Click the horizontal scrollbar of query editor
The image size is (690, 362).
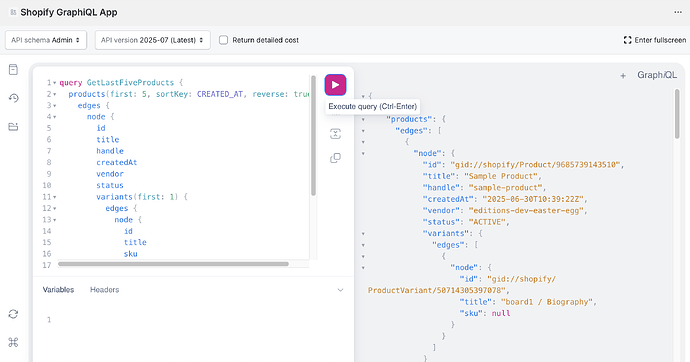173,264
